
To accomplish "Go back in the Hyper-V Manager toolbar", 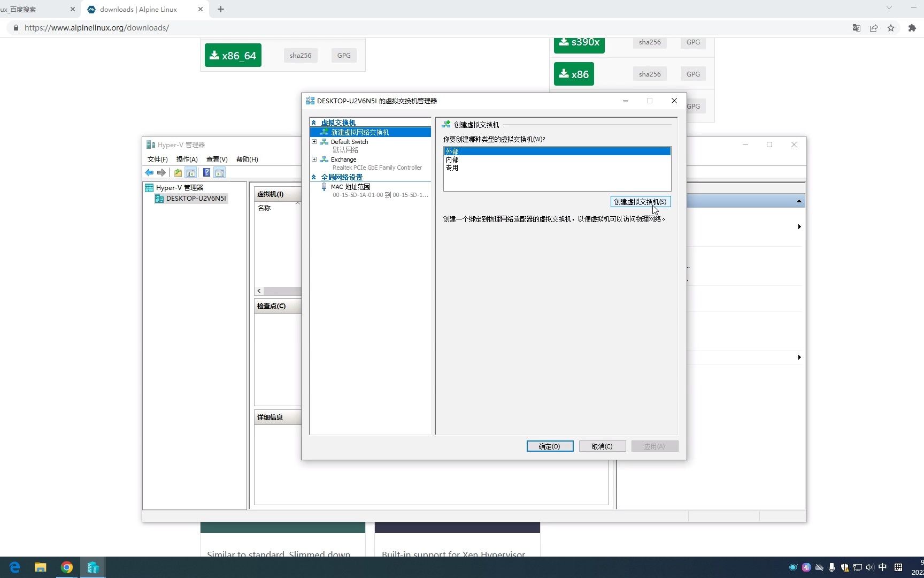I will [x=149, y=173].
